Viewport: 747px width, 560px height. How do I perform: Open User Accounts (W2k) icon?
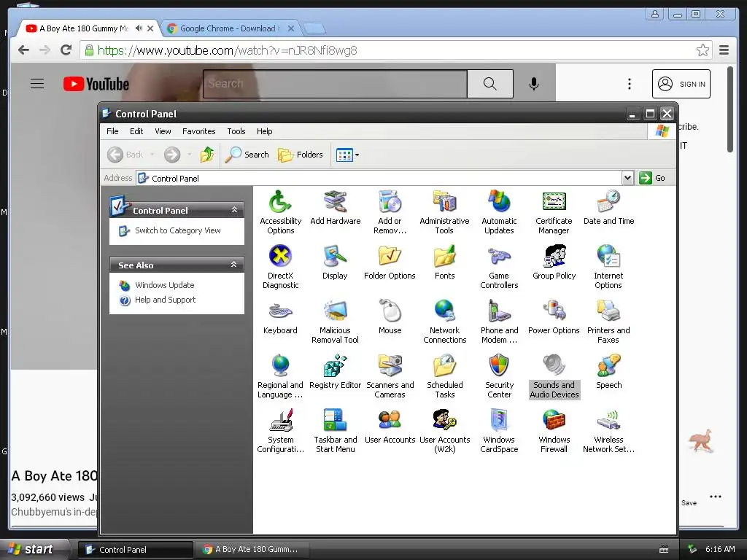pos(444,432)
